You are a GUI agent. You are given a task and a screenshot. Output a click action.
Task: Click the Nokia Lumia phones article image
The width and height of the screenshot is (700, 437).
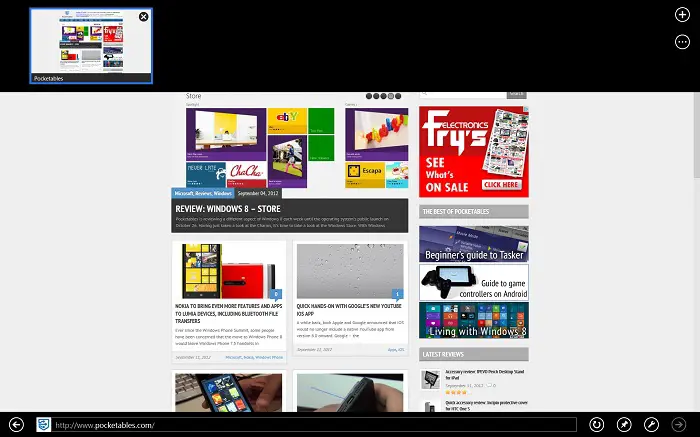pos(229,271)
